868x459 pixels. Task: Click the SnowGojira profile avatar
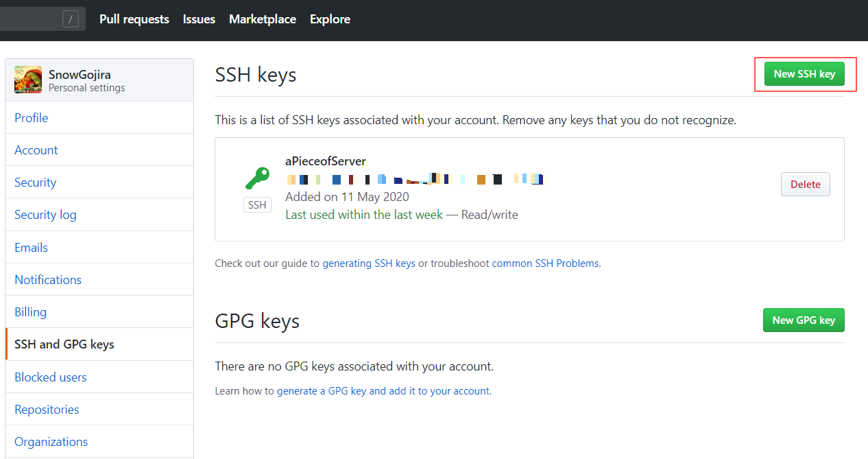pos(28,80)
